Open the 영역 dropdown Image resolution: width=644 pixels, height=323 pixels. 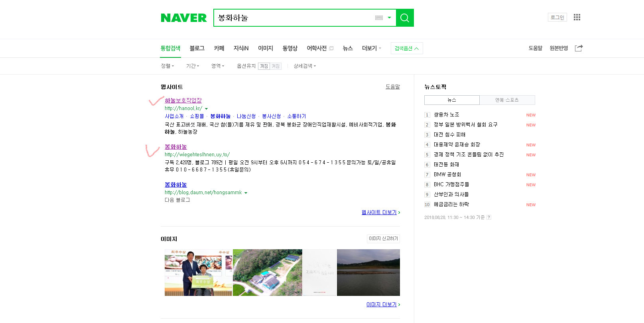point(218,66)
